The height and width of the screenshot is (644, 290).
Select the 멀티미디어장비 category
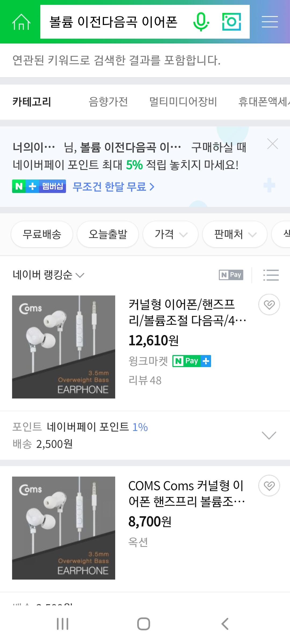point(183,102)
